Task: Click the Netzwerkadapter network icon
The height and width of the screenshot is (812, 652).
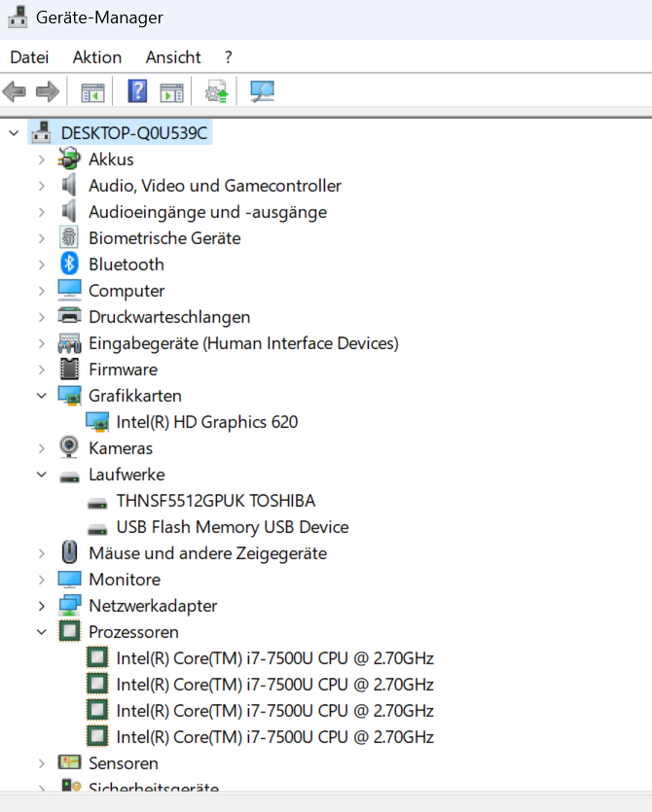Action: point(69,605)
